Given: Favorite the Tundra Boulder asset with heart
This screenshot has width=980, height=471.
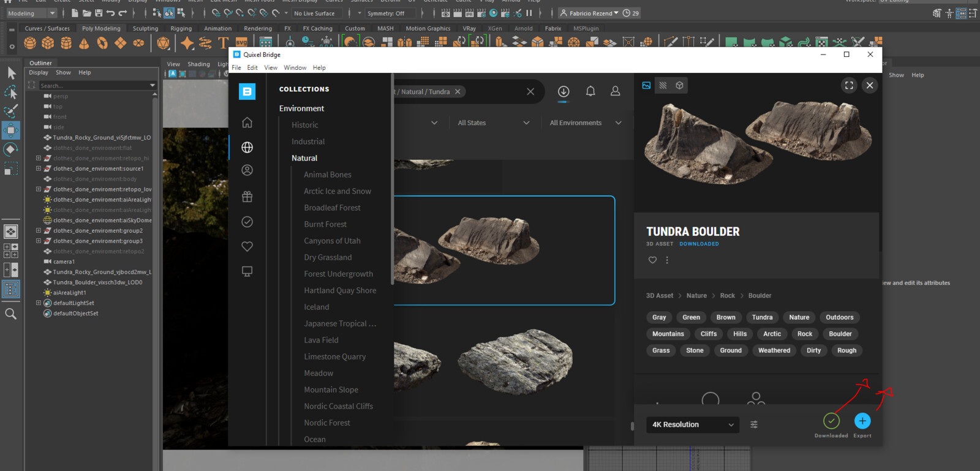Looking at the screenshot, I should click(x=652, y=260).
